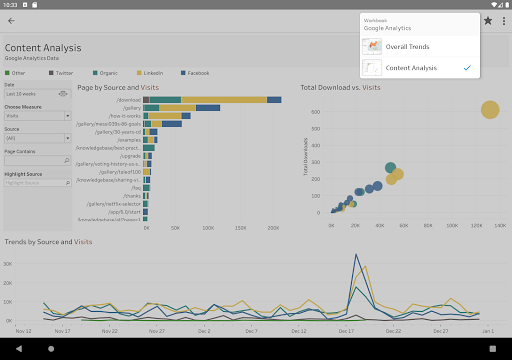Click the Page Contains search field
The width and height of the screenshot is (512, 360).
pyautogui.click(x=38, y=161)
